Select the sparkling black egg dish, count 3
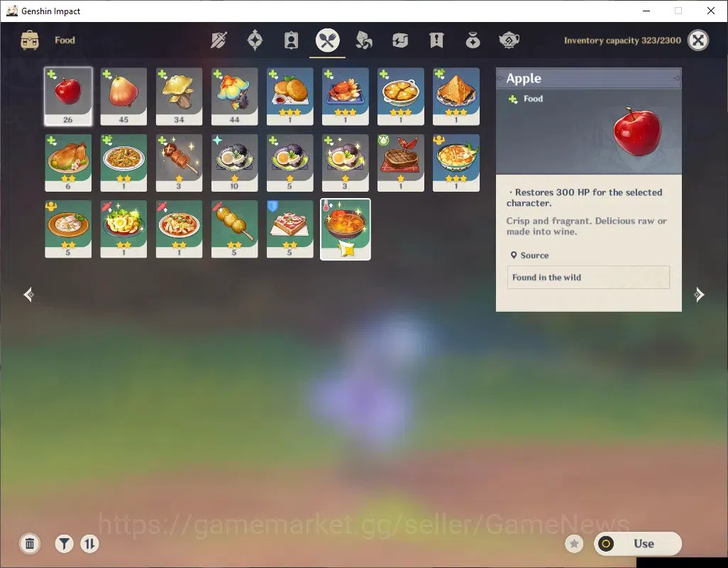This screenshot has height=568, width=728. (x=345, y=163)
